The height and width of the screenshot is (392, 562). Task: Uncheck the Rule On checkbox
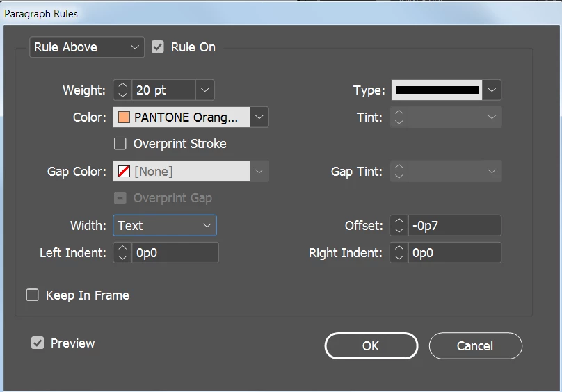pos(158,47)
